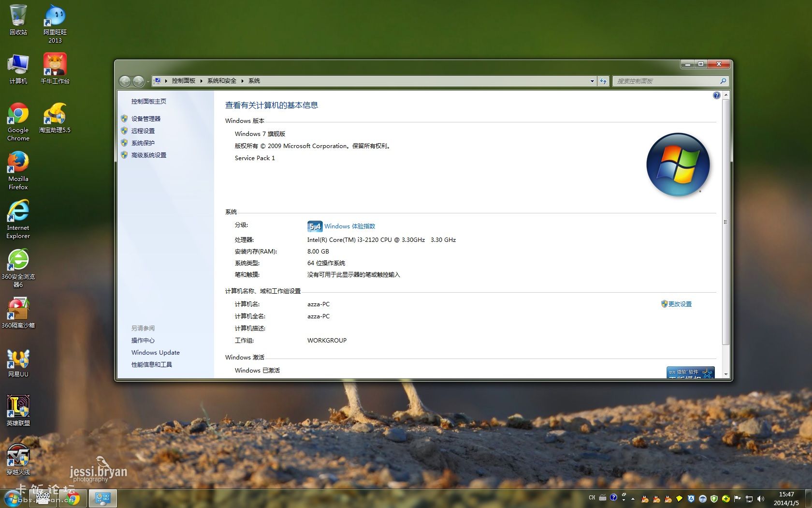This screenshot has height=508, width=812.
Task: Show hidden tray icons arrow
Action: coord(633,499)
